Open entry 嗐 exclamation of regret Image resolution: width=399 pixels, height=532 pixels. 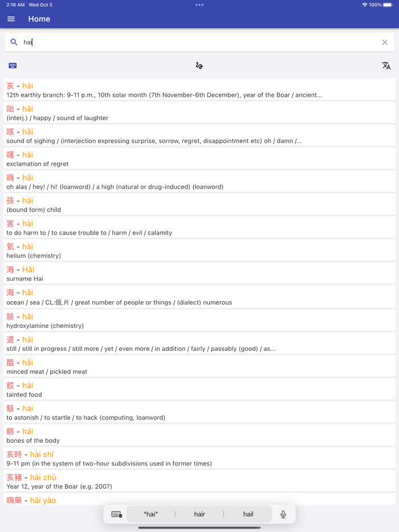point(199,159)
